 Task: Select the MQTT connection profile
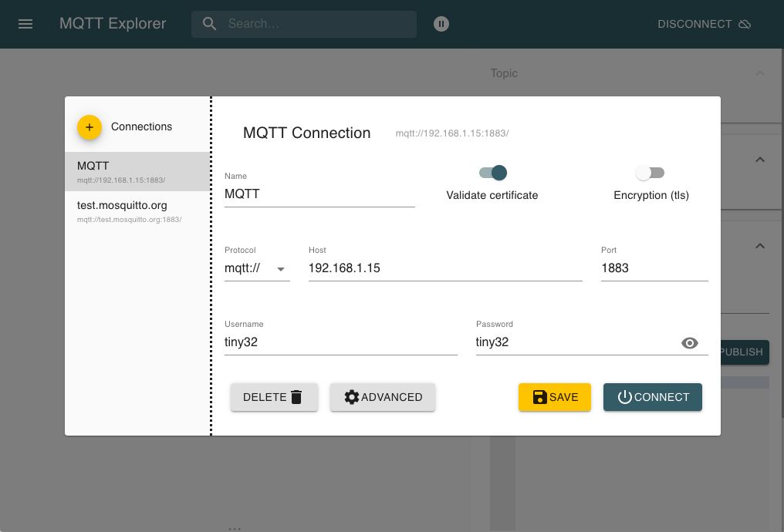pyautogui.click(x=137, y=171)
